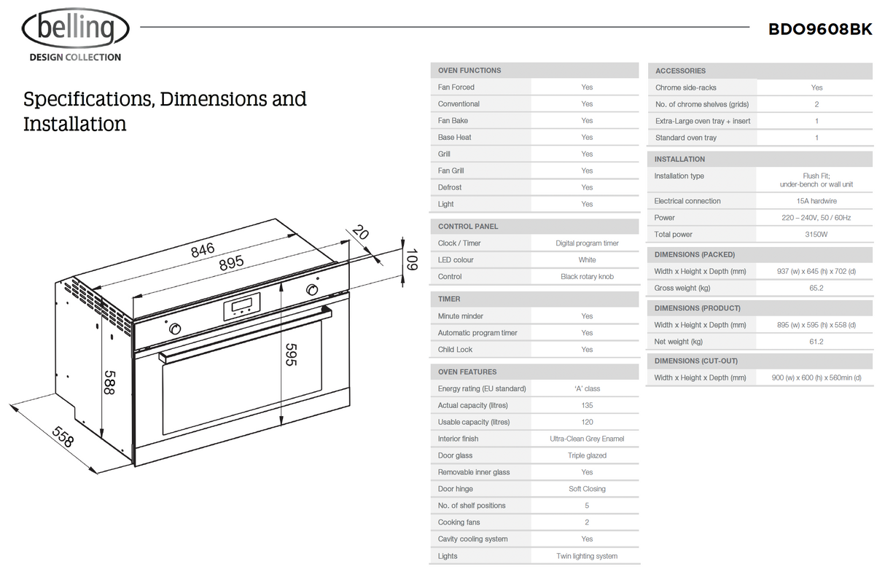Click the 558 depth dimension label
This screenshot has width=885, height=588.
tap(64, 438)
